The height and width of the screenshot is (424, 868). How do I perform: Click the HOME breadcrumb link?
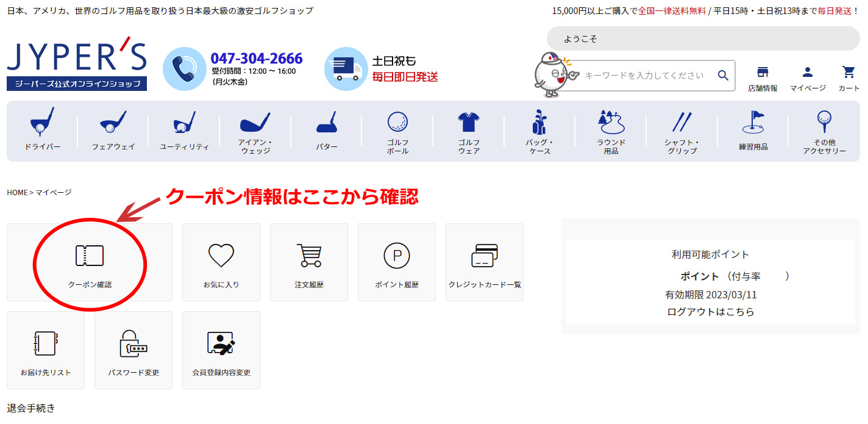tap(17, 192)
